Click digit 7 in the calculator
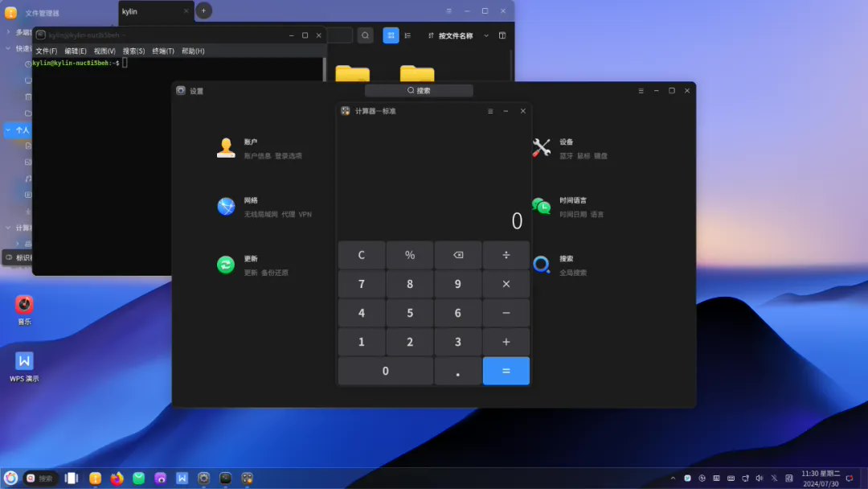Image resolution: width=868 pixels, height=489 pixels. (362, 284)
